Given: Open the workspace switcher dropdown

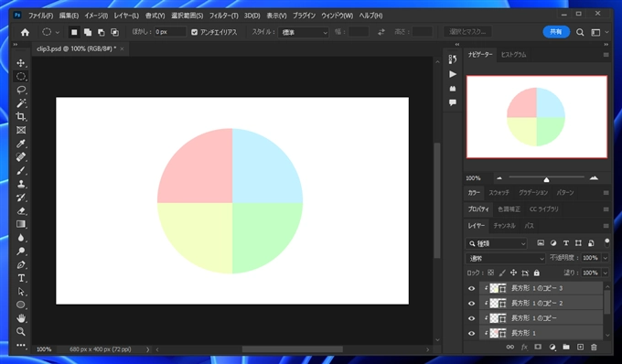Looking at the screenshot, I should [x=599, y=33].
